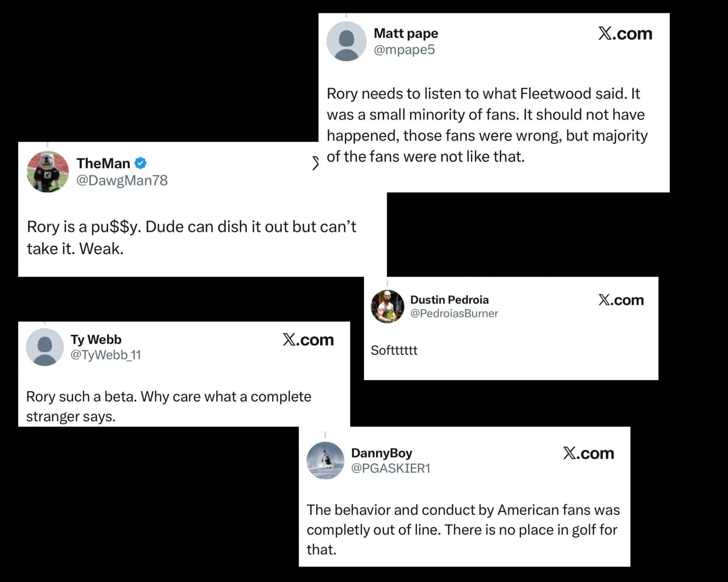Click Matt pape's default profile avatar
Image resolution: width=728 pixels, height=582 pixels.
(346, 41)
